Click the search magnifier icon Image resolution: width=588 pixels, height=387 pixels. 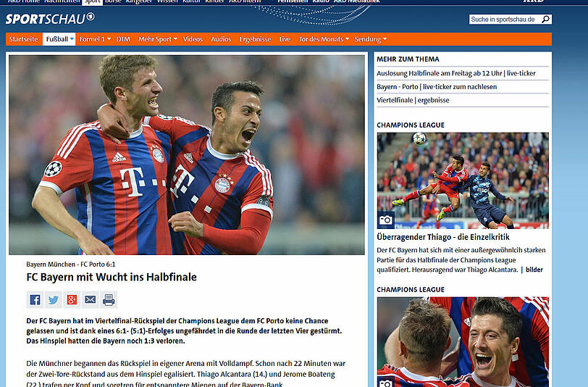(x=545, y=19)
